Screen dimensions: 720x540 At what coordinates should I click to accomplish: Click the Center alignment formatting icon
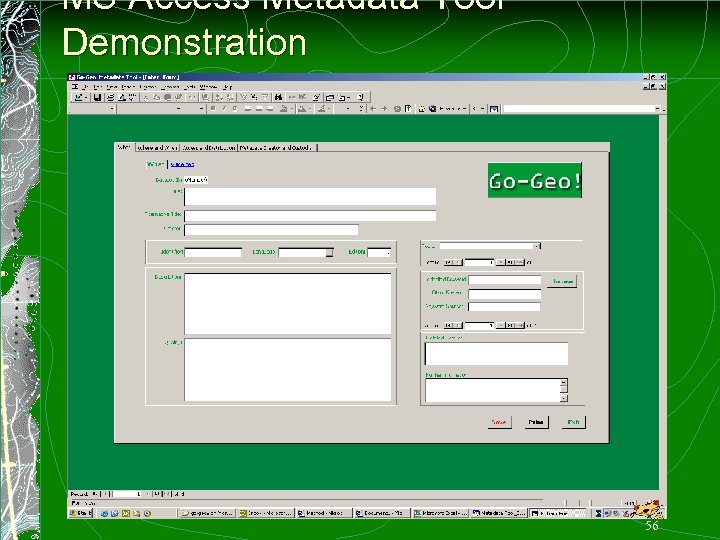[259, 109]
